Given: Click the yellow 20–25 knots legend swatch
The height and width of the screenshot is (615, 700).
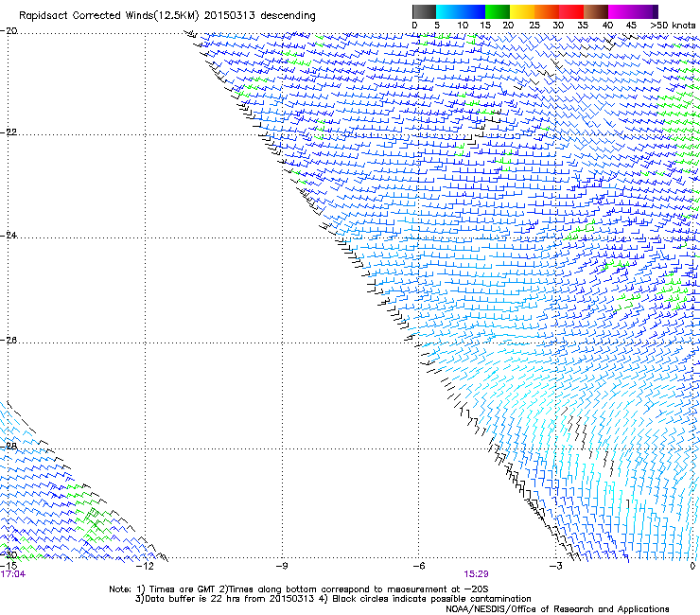Looking at the screenshot, I should [522, 11].
